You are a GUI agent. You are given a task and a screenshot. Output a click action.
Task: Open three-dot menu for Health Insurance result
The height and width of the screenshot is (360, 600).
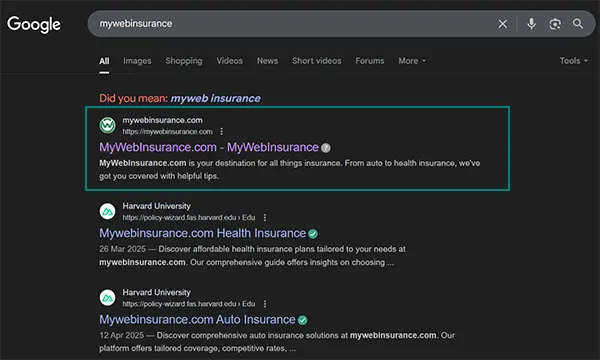[265, 217]
